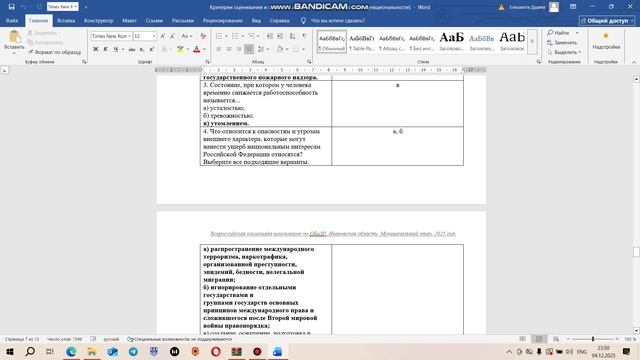640x360 pixels.
Task: Clear all formatting
Action: (x=203, y=36)
